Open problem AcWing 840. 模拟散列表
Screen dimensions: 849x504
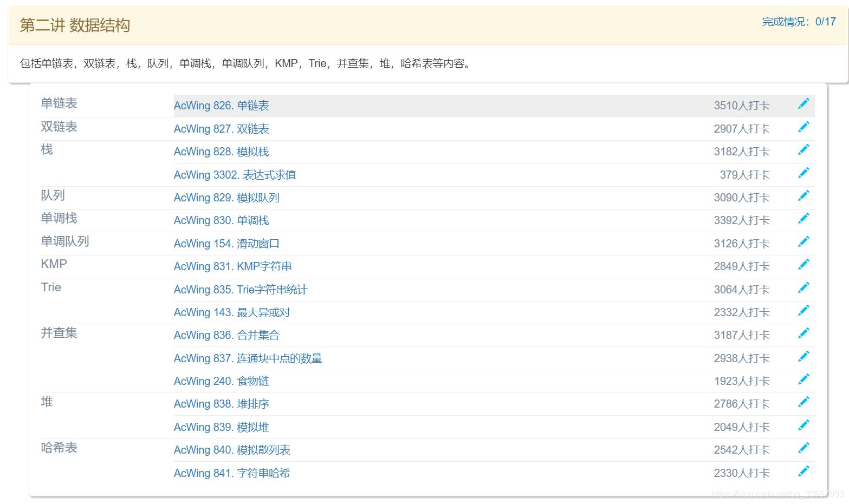pos(232,450)
